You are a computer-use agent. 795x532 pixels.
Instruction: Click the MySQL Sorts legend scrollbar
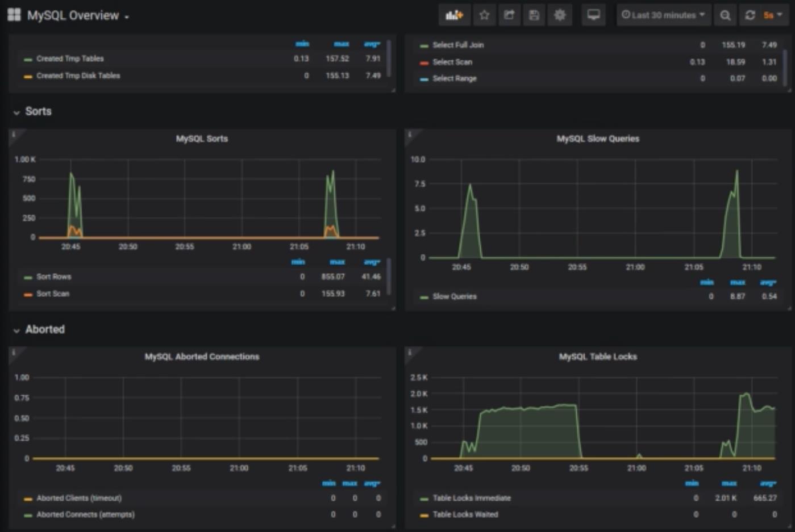pyautogui.click(x=389, y=277)
